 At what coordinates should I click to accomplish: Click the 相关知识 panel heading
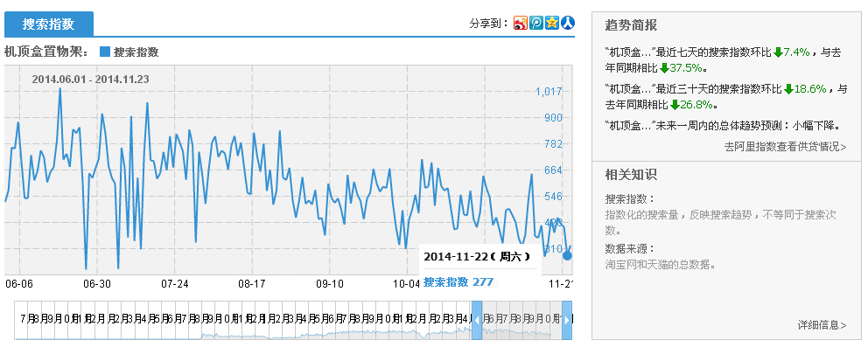[631, 175]
